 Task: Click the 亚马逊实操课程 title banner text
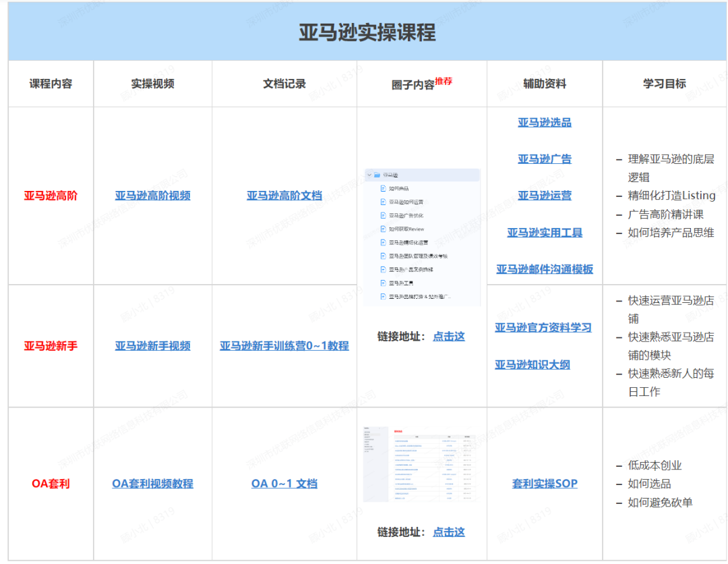click(x=367, y=32)
